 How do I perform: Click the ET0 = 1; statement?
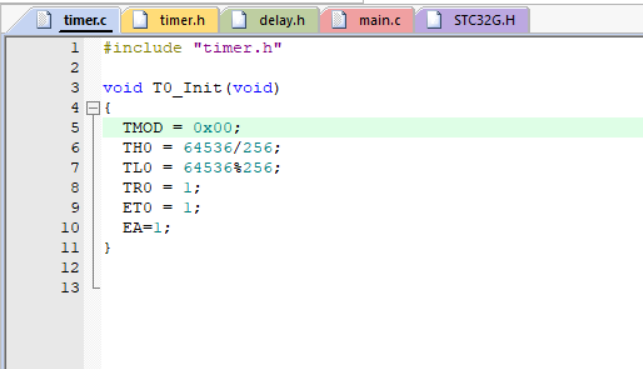[162, 207]
